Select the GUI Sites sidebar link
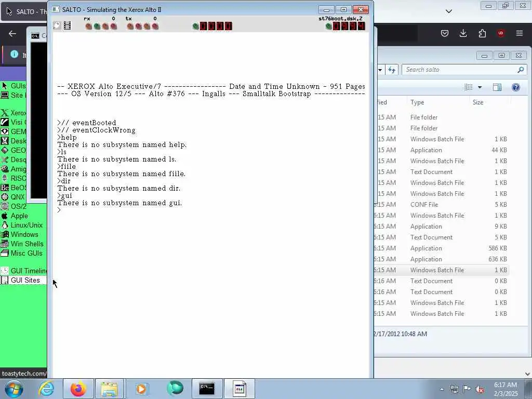 coord(25,280)
